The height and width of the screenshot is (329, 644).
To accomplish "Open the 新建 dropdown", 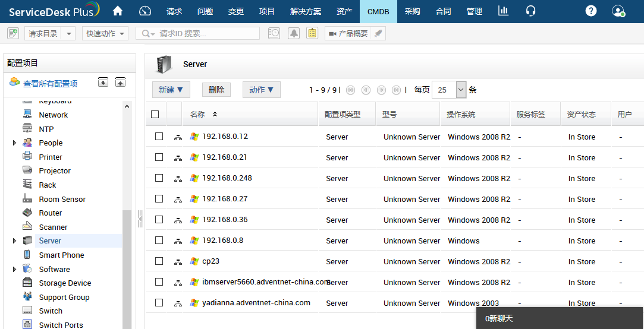I will (x=171, y=90).
